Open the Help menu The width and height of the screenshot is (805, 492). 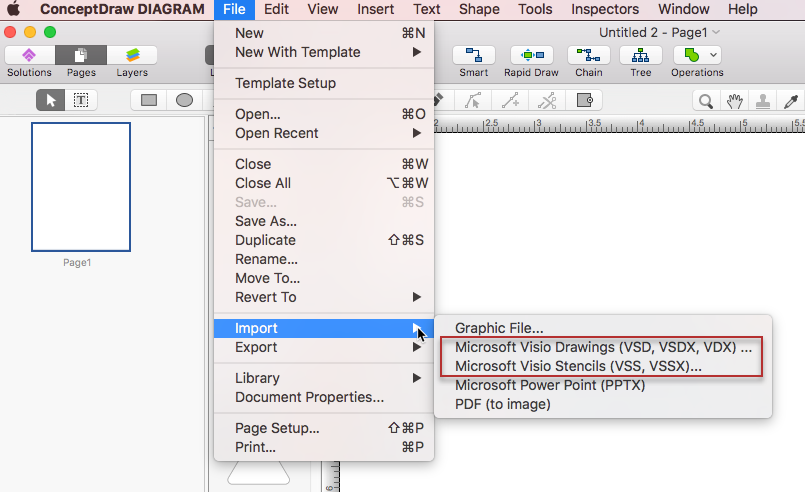[x=742, y=9]
